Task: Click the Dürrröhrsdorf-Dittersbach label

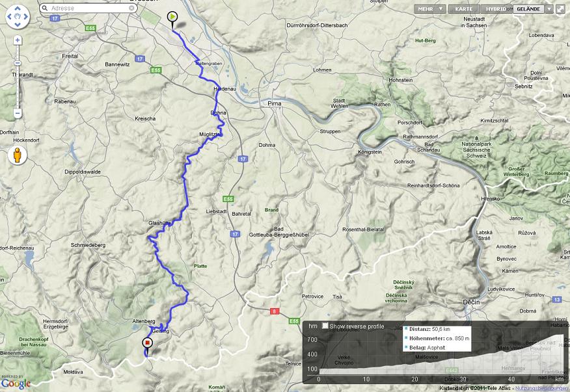Action: click(317, 25)
